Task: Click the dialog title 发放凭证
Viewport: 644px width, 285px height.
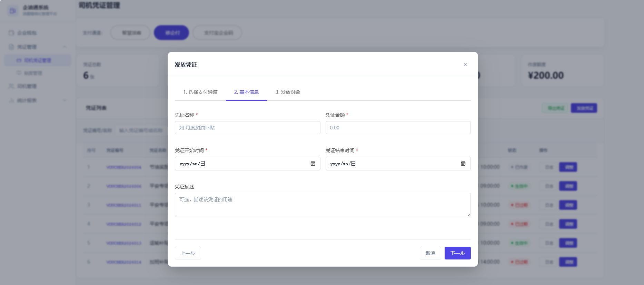Action: [186, 65]
